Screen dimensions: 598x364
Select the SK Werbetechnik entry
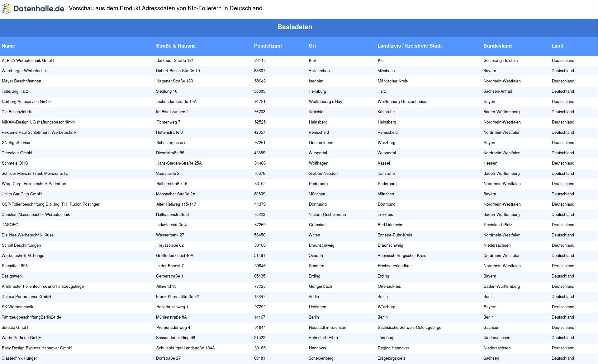coord(17,307)
